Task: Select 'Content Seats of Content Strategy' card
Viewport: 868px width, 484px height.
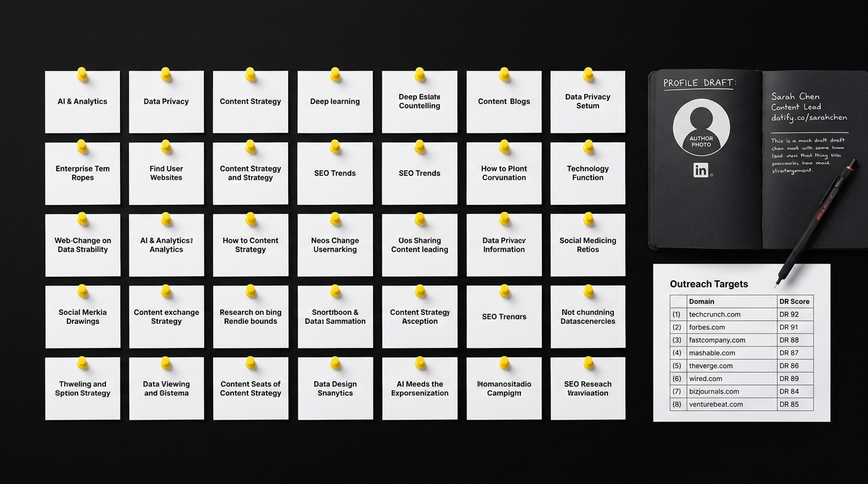Action: pyautogui.click(x=250, y=389)
